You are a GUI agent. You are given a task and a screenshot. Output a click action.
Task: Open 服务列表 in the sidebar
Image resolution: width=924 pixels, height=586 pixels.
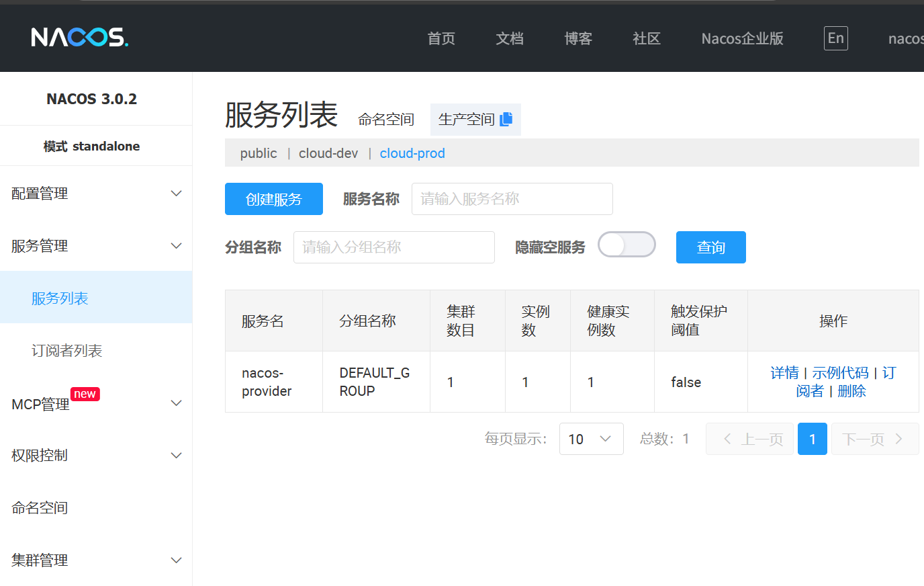pyautogui.click(x=96, y=298)
